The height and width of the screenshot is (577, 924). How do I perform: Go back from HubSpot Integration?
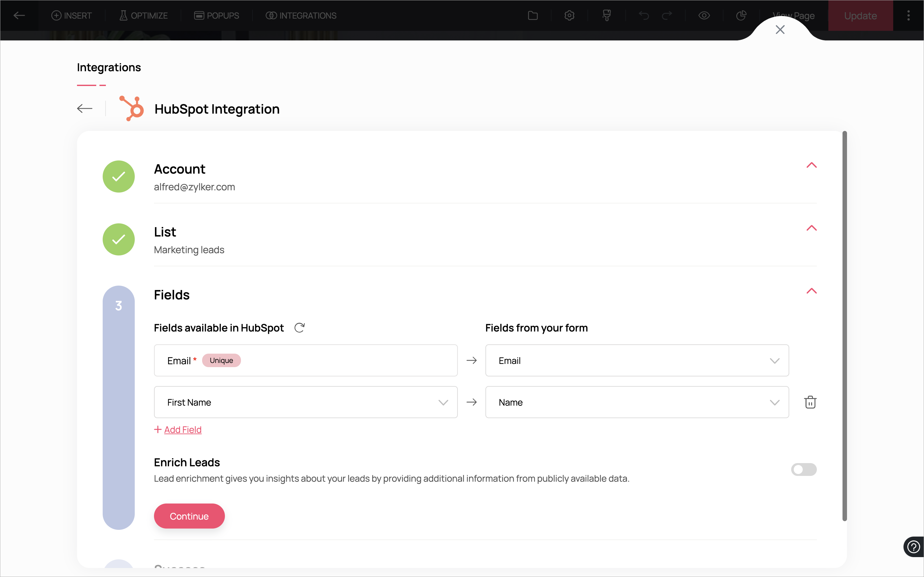[85, 109]
